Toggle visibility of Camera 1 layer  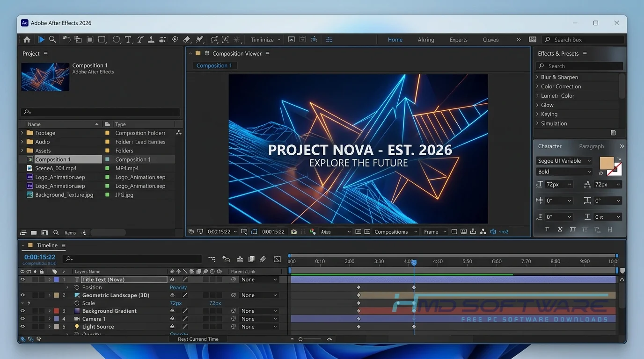click(22, 319)
